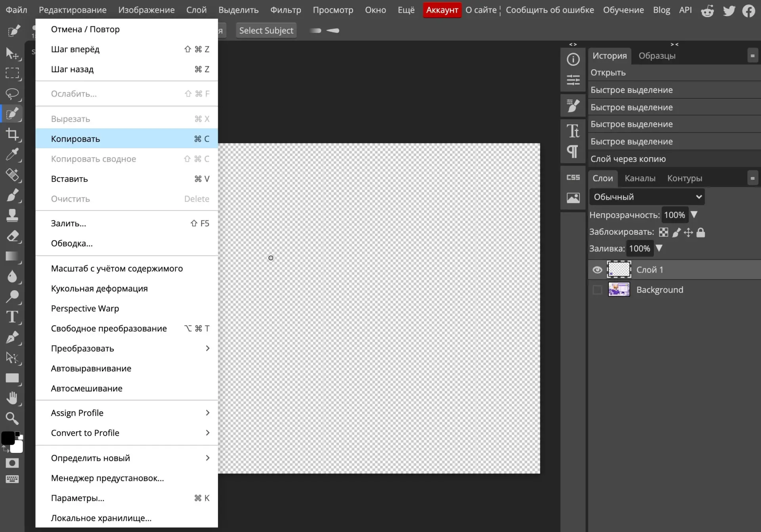Open the CSS panel icon
The image size is (761, 532).
pyautogui.click(x=573, y=177)
